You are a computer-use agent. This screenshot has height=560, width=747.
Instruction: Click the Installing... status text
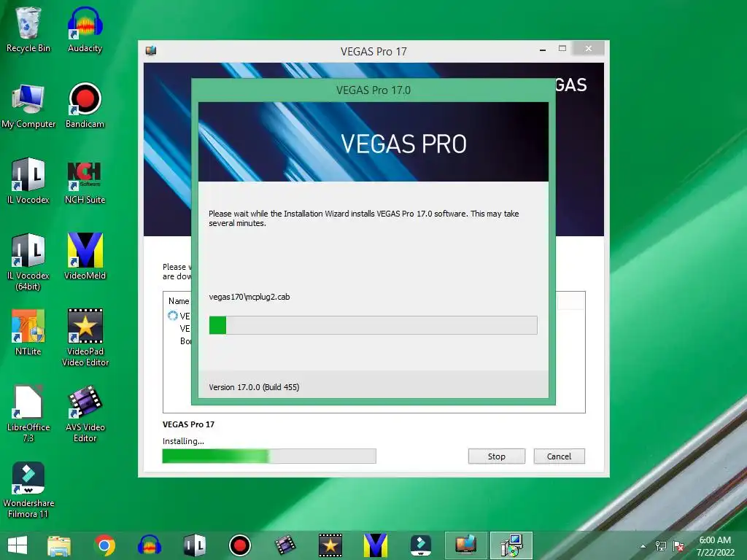point(183,441)
